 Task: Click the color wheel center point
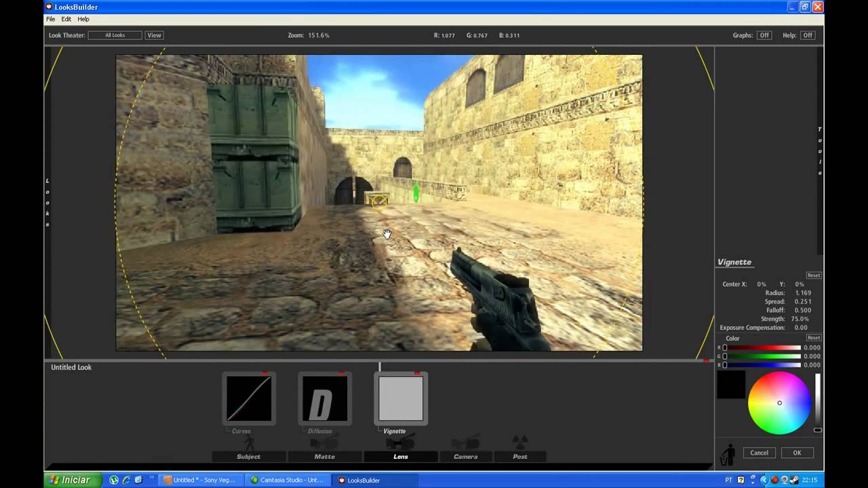(779, 403)
